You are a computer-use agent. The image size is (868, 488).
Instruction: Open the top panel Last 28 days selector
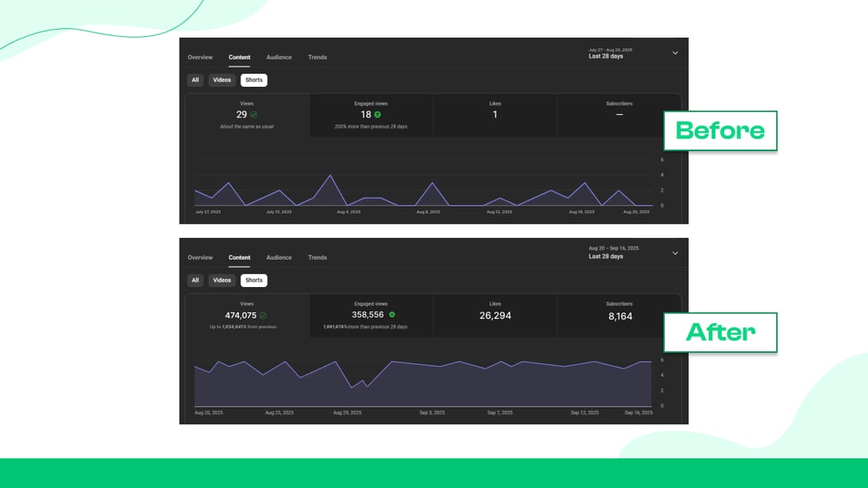pos(611,53)
